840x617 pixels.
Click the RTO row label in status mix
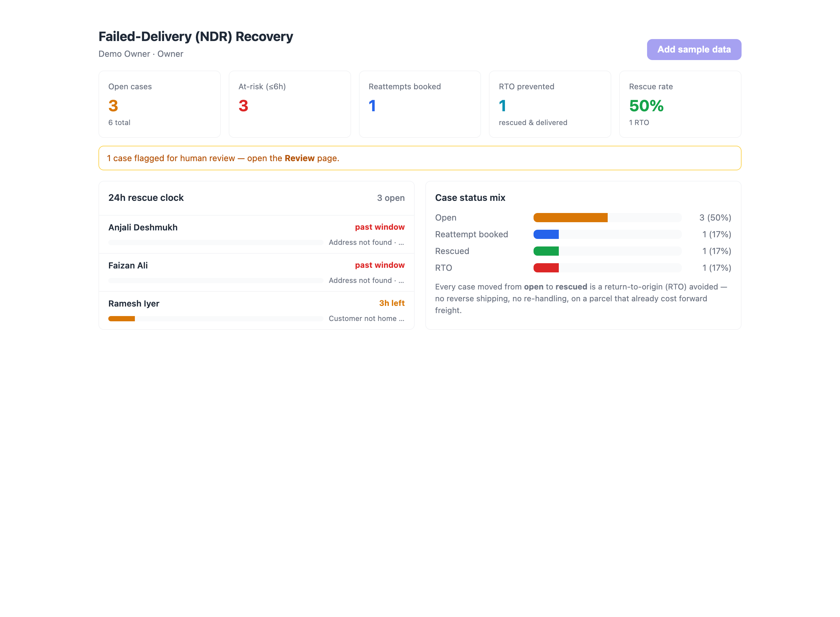click(x=443, y=268)
